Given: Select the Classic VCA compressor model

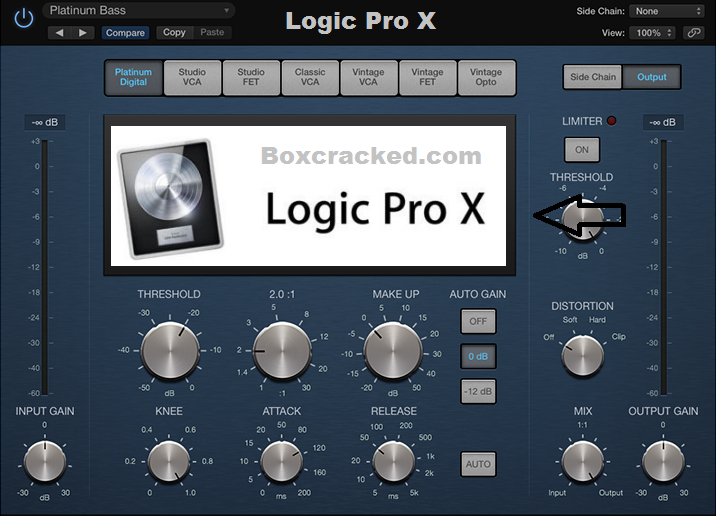Looking at the screenshot, I should [310, 77].
